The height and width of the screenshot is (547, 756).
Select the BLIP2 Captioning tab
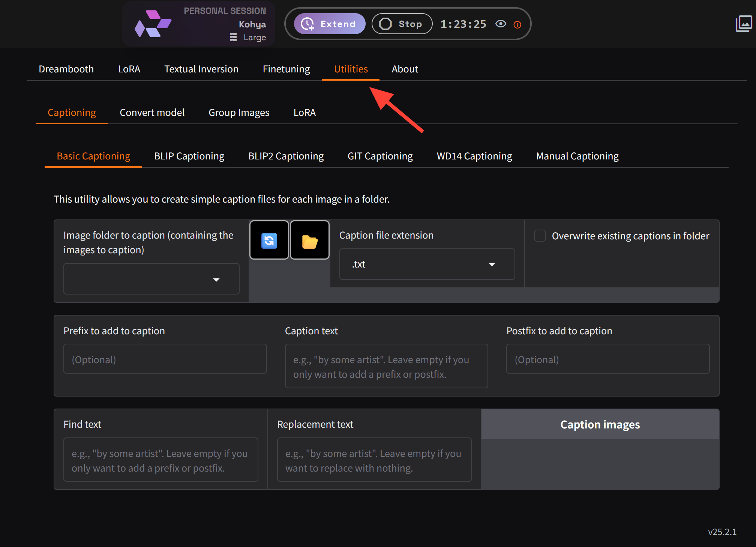click(286, 156)
